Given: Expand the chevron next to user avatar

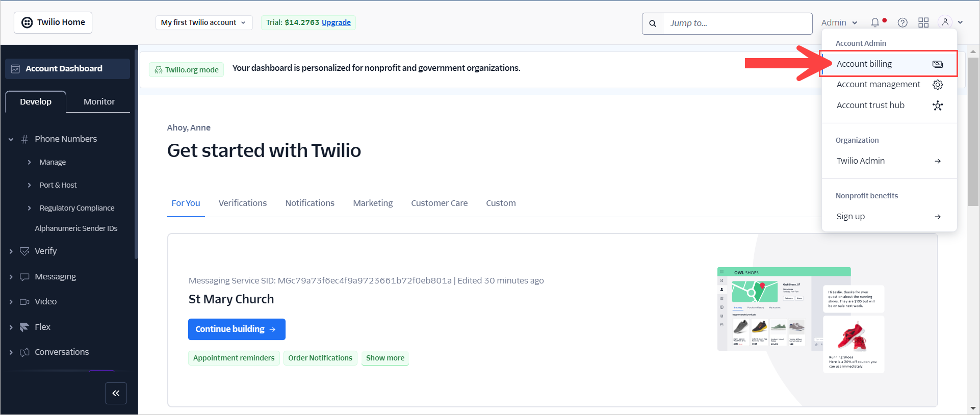Looking at the screenshot, I should point(960,22).
